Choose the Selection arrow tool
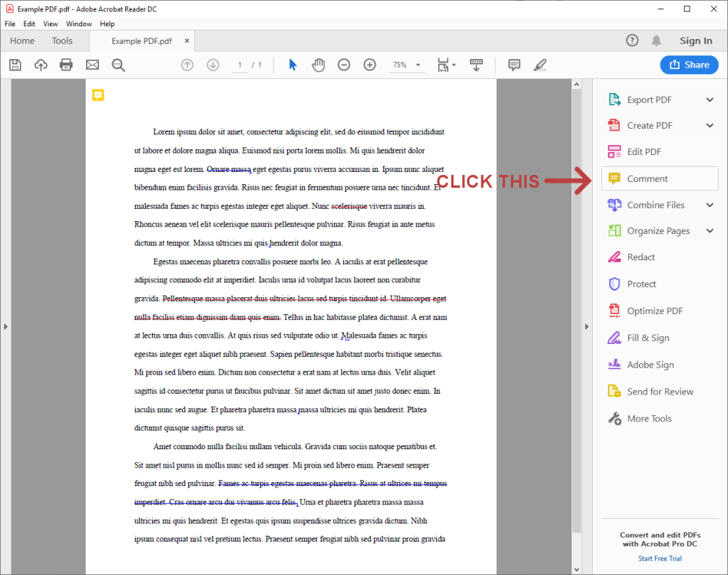Viewport: 728px width, 575px height. click(x=292, y=65)
